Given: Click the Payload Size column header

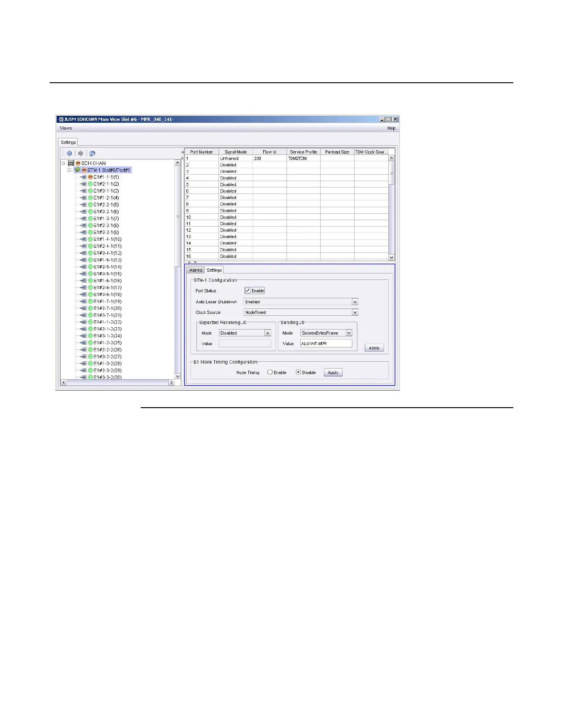Looking at the screenshot, I should [x=337, y=152].
